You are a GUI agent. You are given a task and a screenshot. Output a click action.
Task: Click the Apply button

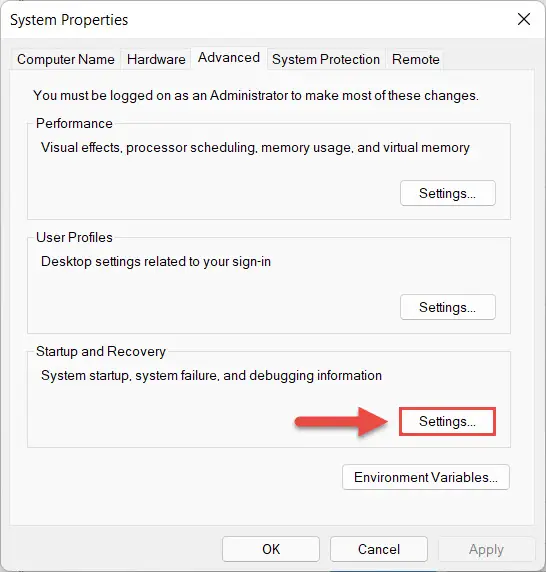coord(486,549)
